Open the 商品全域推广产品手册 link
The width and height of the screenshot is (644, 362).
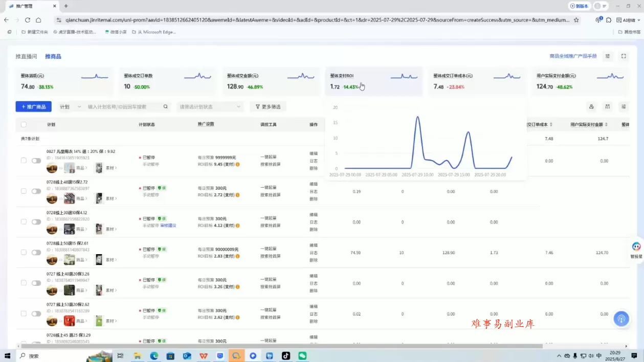(x=573, y=56)
